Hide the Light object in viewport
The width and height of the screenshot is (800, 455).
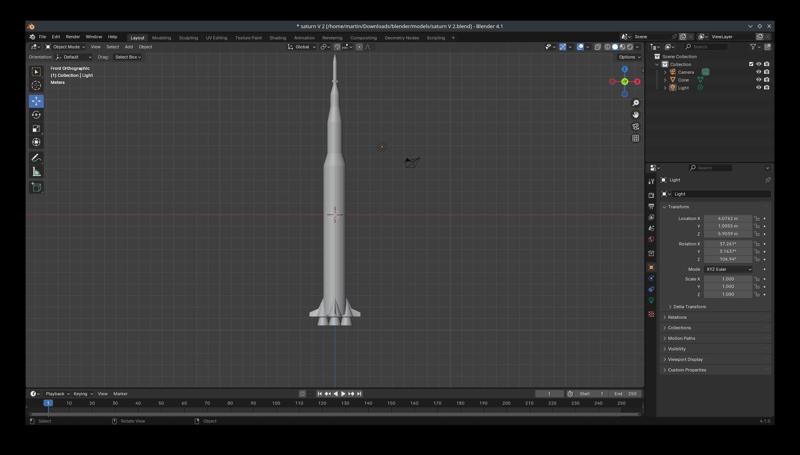[758, 88]
